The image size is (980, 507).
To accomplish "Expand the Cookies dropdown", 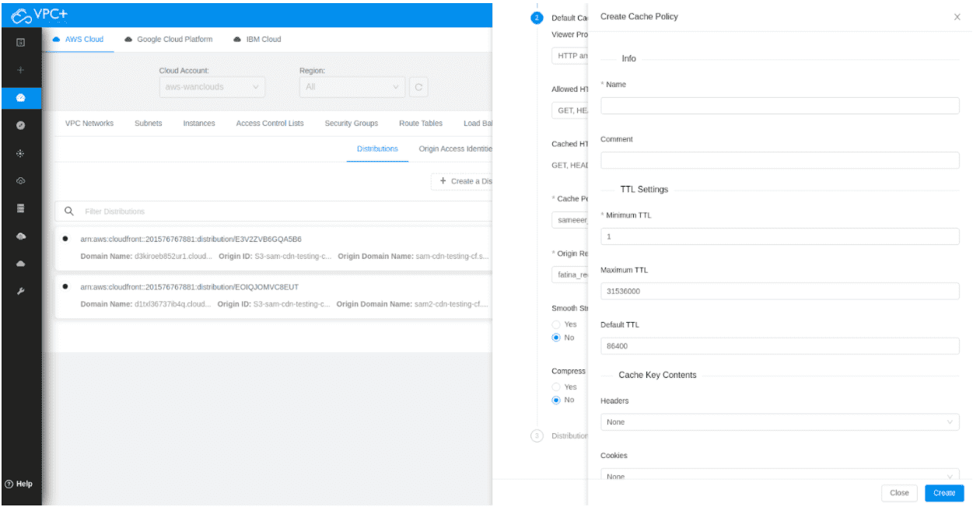I will click(780, 475).
